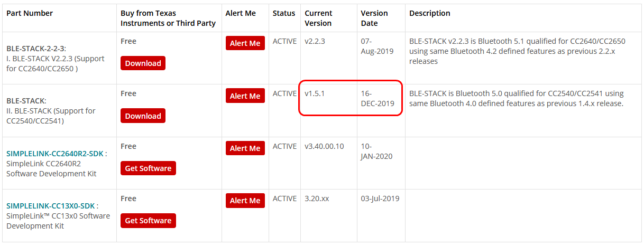Click the 16-DEC-2019 version date
644x246 pixels.
[378, 98]
